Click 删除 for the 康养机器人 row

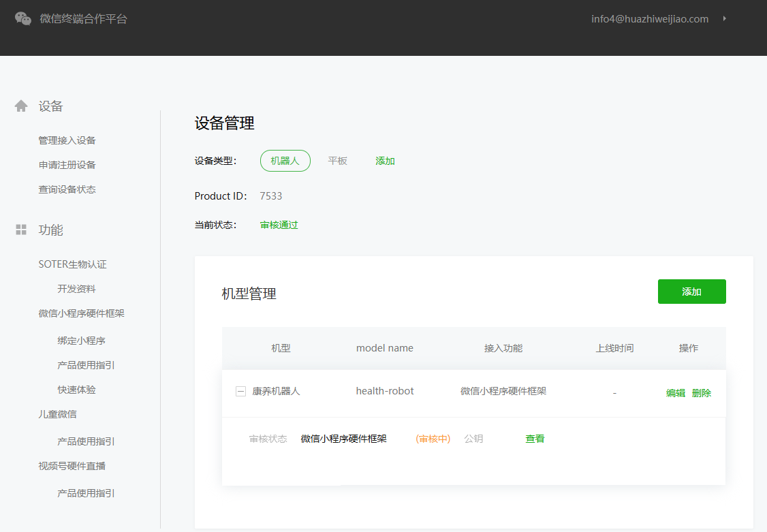(702, 393)
